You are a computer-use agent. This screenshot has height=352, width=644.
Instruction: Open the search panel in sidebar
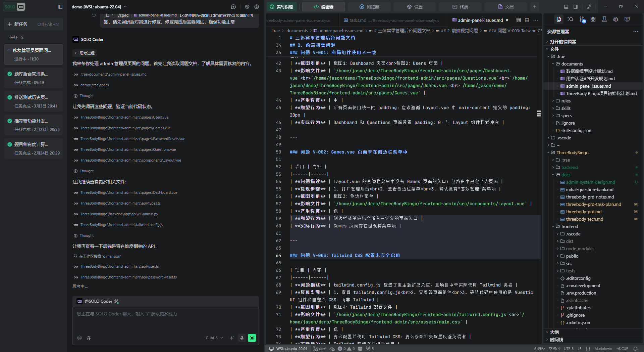point(570,19)
